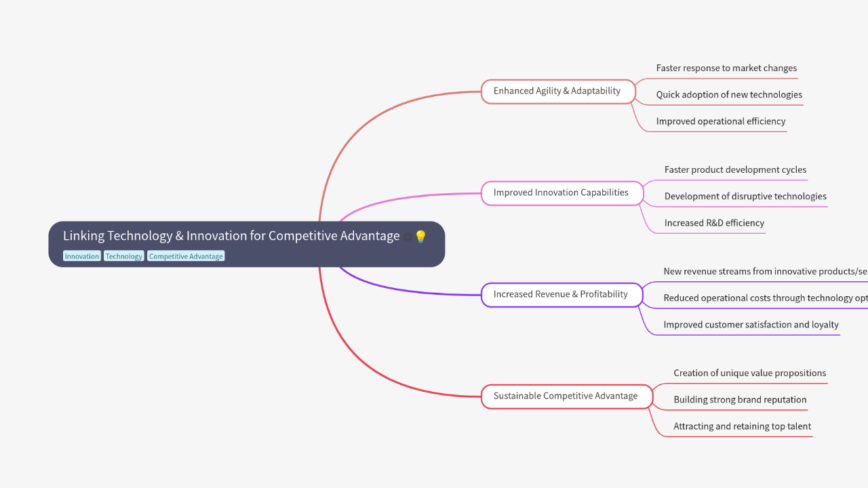
Task: Select the 'Enhanced Agility & Adaptability' node
Action: coord(558,91)
